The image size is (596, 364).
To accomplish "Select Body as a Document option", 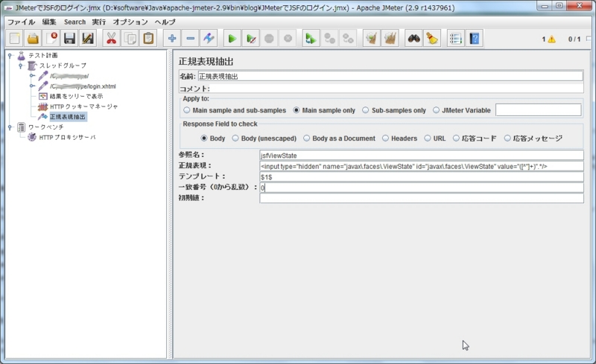I will coord(307,138).
